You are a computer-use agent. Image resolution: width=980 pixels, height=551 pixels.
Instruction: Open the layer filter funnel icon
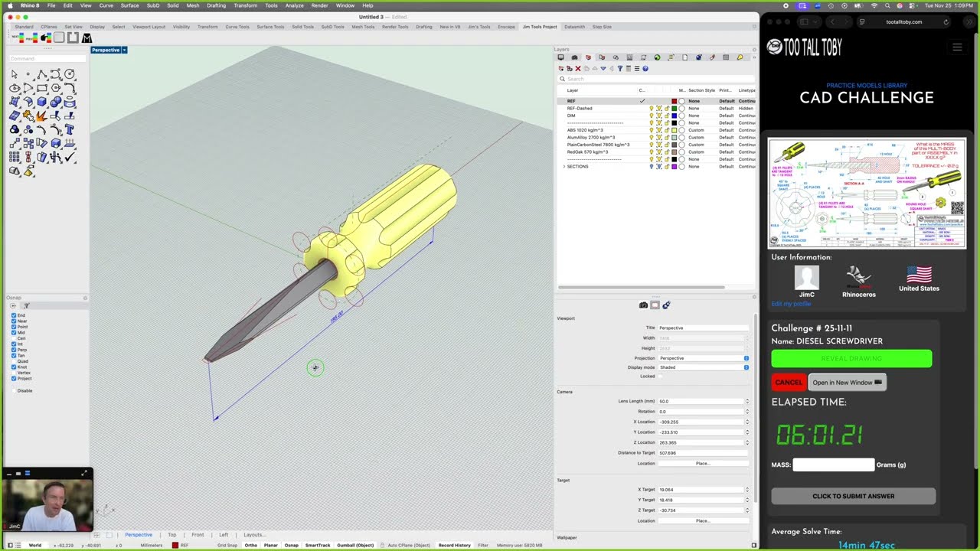620,69
